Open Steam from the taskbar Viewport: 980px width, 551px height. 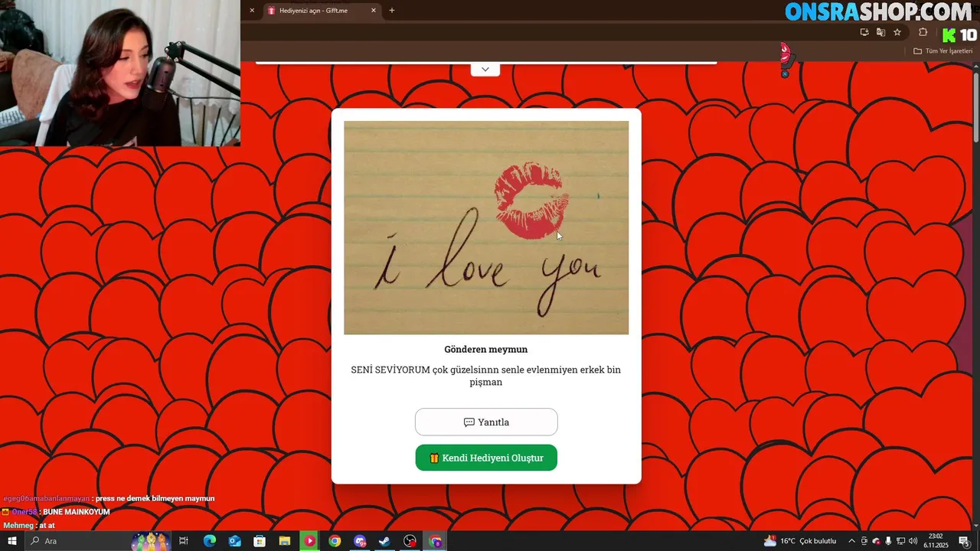coord(385,541)
